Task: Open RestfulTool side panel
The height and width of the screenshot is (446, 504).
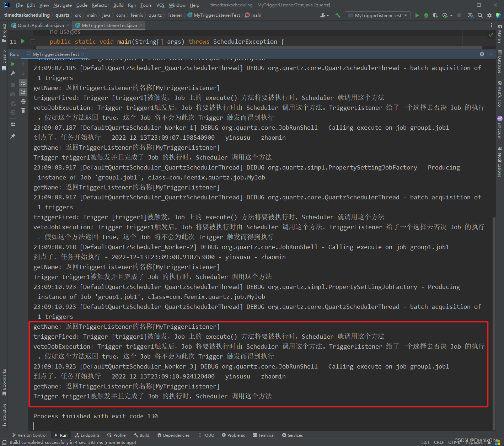Action: pos(500,94)
